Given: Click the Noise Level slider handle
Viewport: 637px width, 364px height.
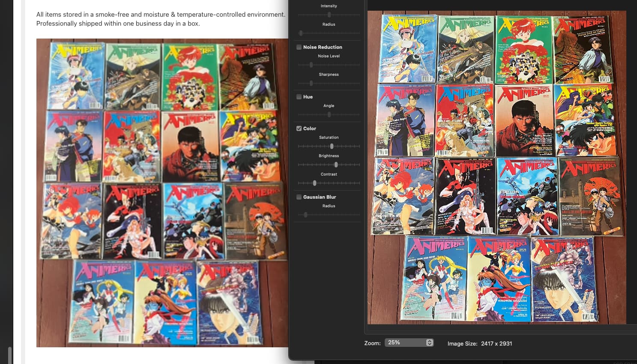Looking at the screenshot, I should (311, 65).
